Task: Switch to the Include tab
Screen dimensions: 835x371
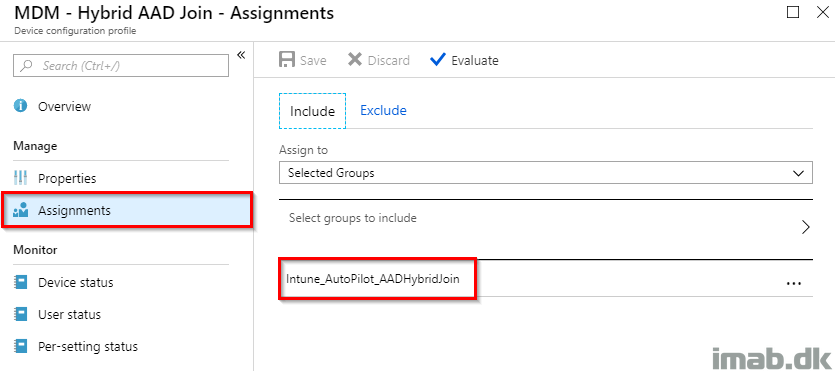Action: coord(312,111)
